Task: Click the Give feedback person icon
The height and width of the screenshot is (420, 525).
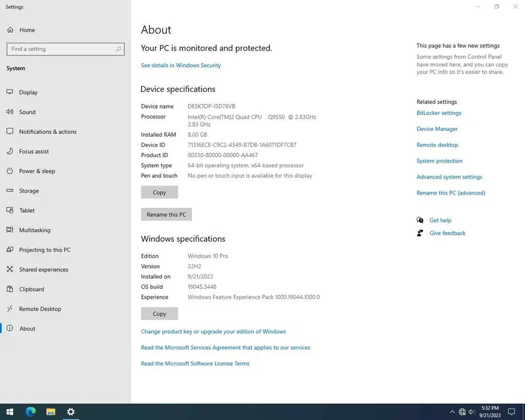Action: click(420, 233)
